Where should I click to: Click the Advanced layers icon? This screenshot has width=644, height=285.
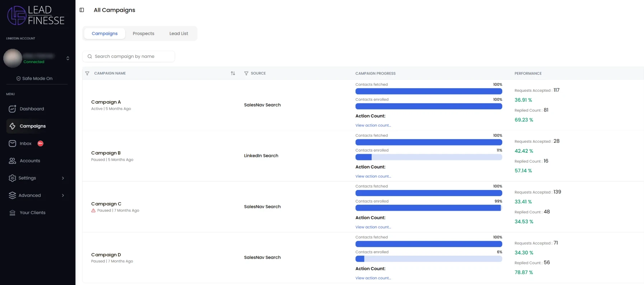13,195
